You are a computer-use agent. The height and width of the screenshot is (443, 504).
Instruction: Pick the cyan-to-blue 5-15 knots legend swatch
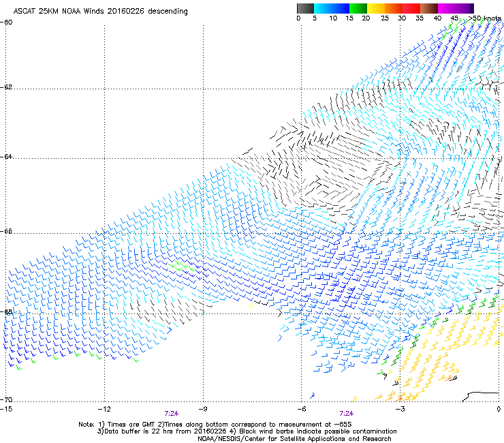pos(332,8)
